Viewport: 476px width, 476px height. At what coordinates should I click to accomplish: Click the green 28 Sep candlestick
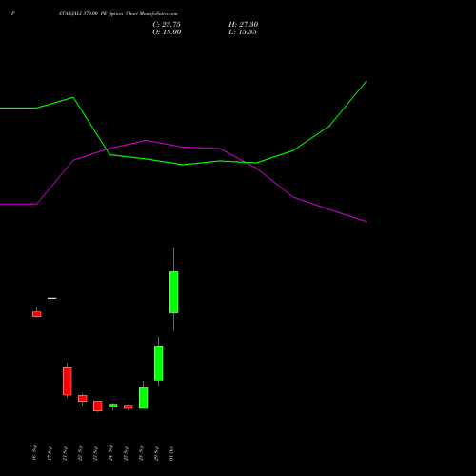[144, 398]
